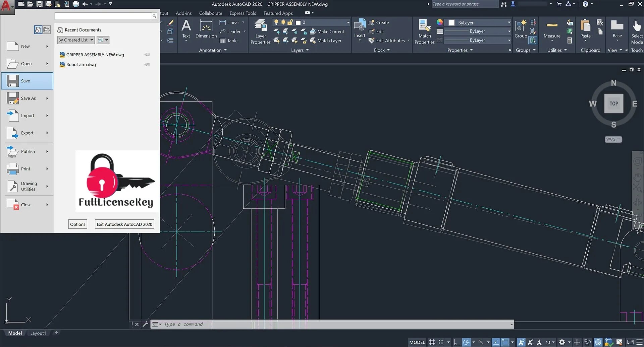
Task: Click the object color wheel swatch
Action: point(439,22)
